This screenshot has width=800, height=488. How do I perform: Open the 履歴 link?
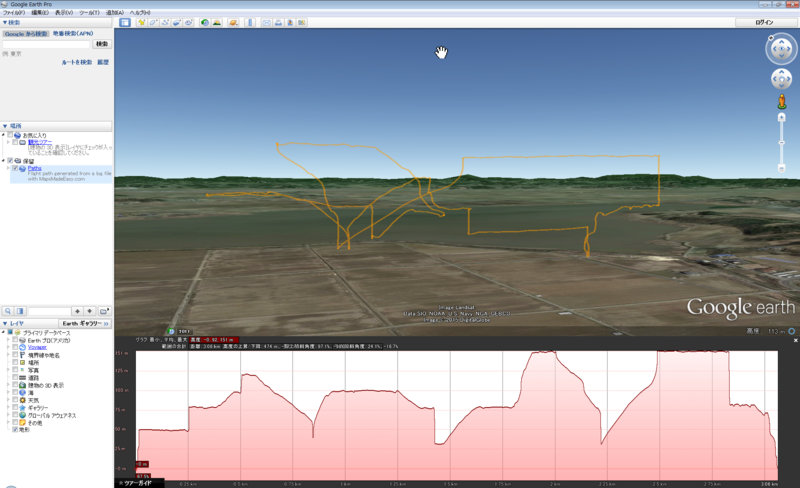tap(103, 62)
